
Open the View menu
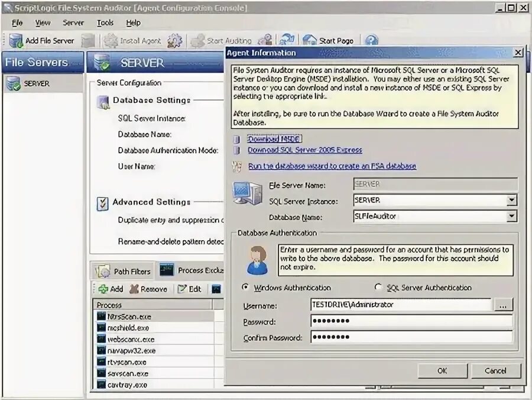[43, 22]
